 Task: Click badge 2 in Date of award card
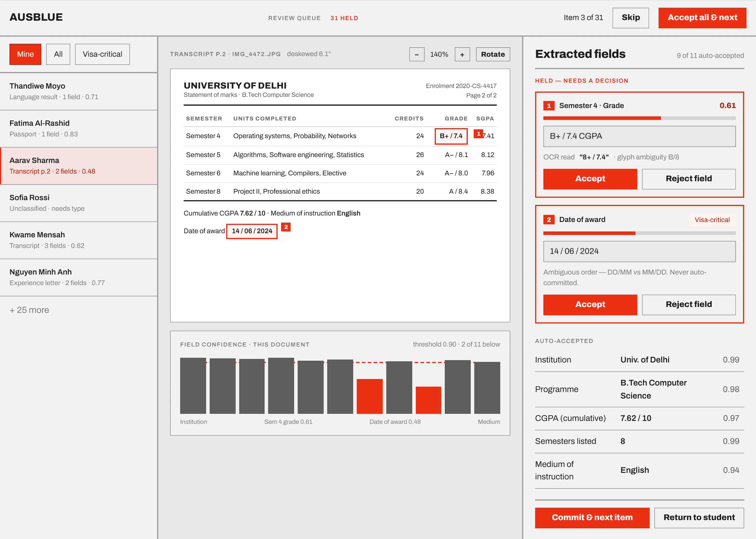click(549, 220)
